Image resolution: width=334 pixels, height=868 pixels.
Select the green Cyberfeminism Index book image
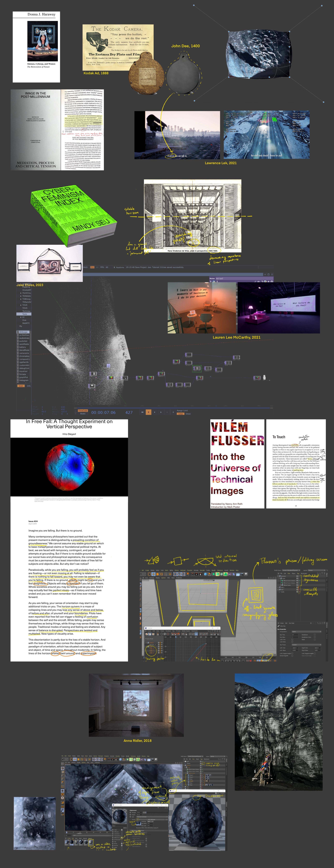(74, 216)
